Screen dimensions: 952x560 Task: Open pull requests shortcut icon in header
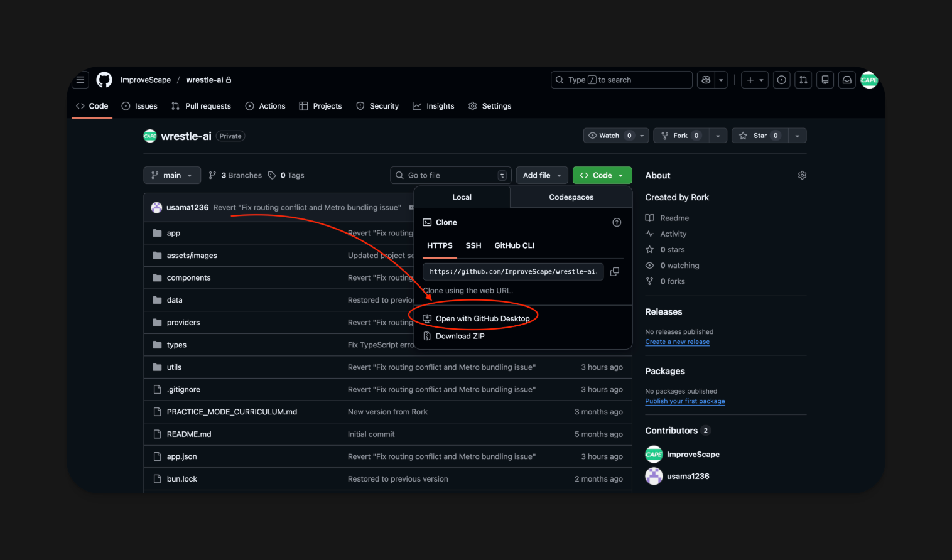point(803,80)
